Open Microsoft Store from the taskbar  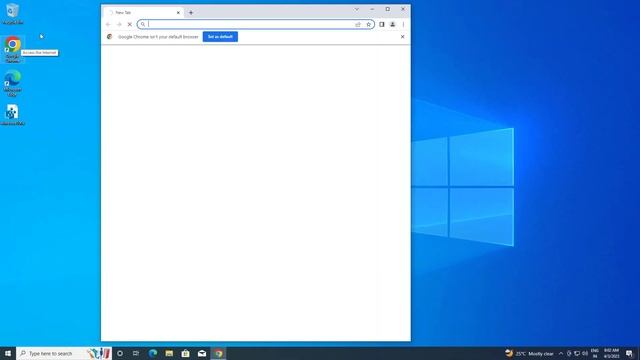point(185,353)
